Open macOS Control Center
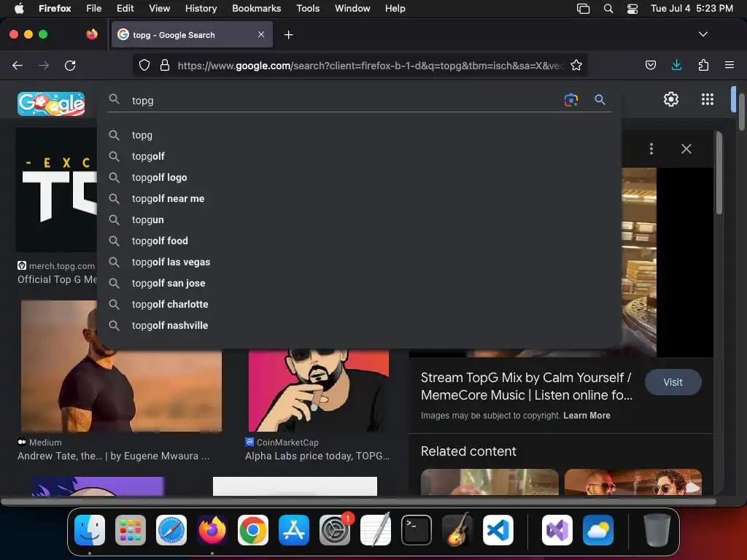Screen dimensions: 747x560 pos(632,9)
